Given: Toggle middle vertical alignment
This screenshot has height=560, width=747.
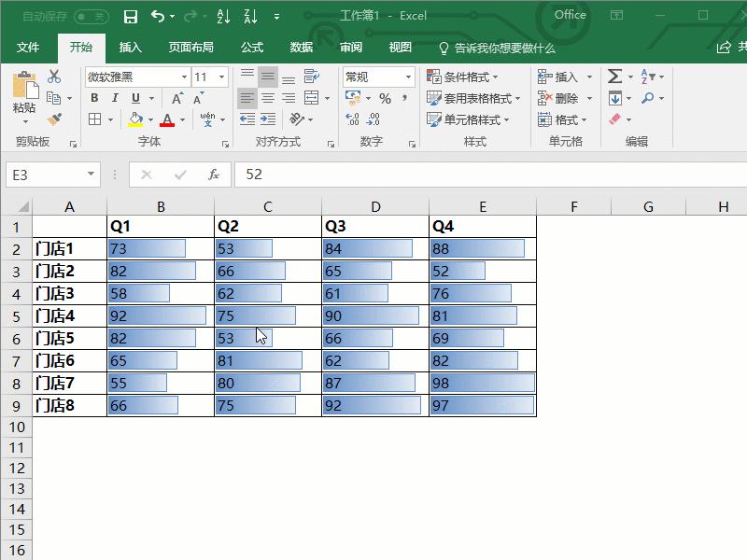Looking at the screenshot, I should coord(268,77).
